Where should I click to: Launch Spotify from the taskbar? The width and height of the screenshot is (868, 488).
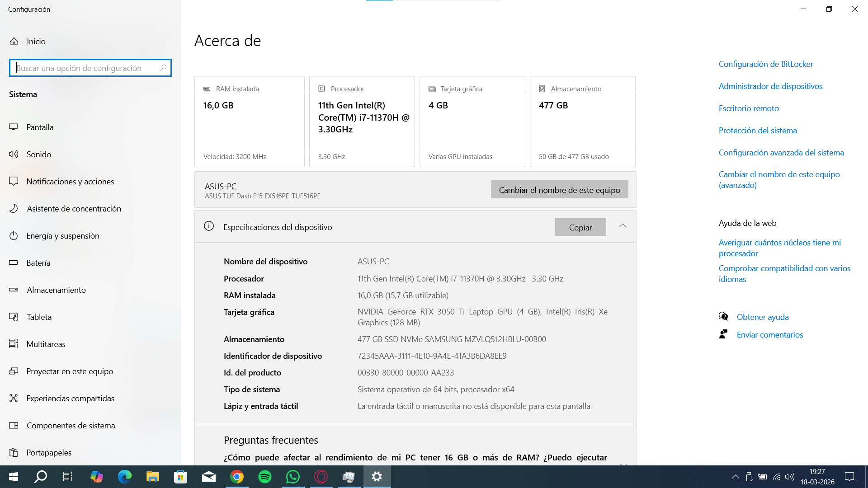point(265,477)
